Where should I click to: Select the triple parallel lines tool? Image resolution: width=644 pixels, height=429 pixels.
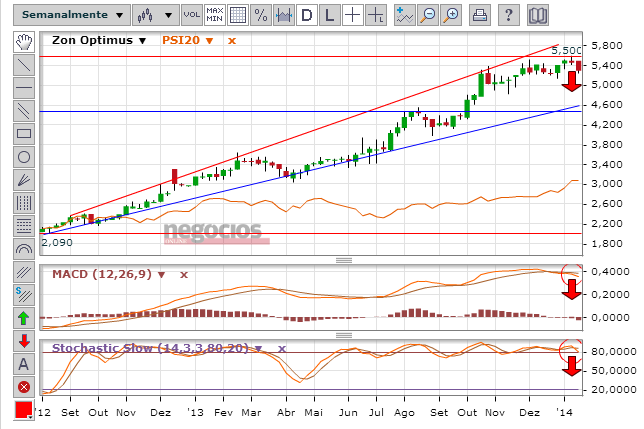click(24, 272)
